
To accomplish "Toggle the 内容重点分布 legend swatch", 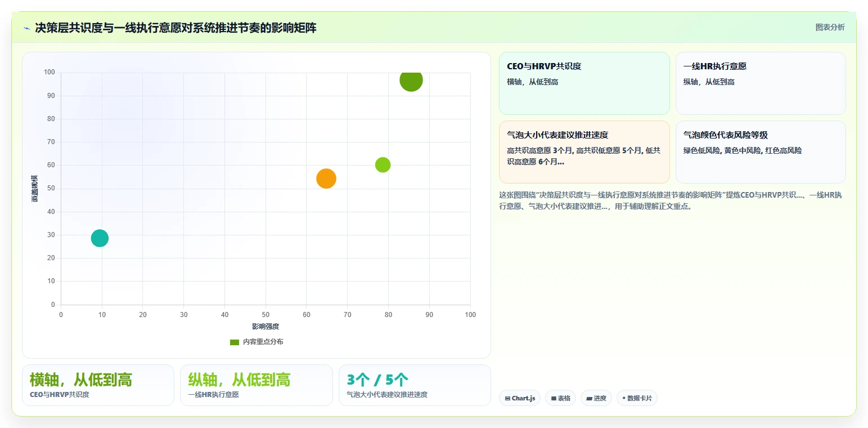I will coord(235,342).
